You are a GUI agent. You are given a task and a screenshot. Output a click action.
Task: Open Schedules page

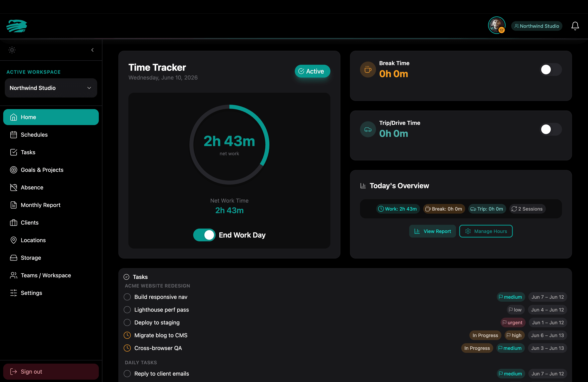click(x=51, y=134)
